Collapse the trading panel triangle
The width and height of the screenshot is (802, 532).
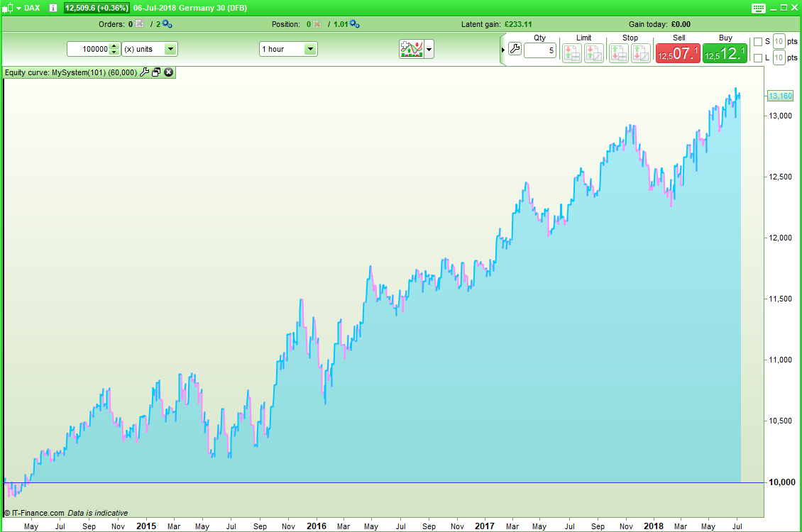(503, 50)
